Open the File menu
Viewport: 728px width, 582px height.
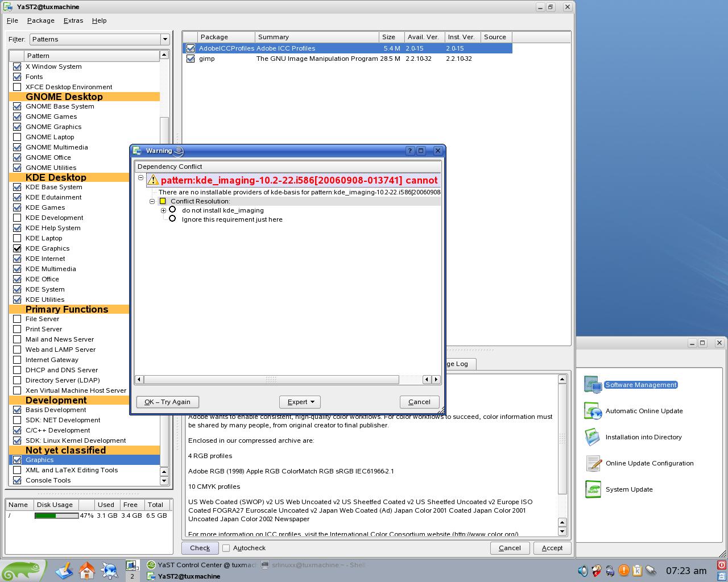[13, 20]
